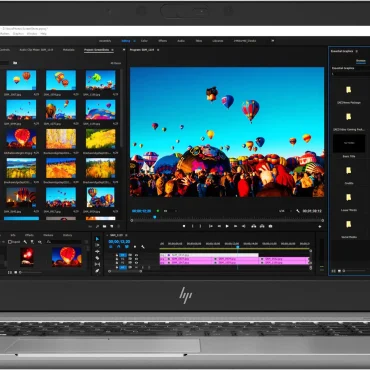Image resolution: width=370 pixels, height=370 pixels.
Task: Create new item in Project panel footer
Action: pyautogui.click(x=111, y=227)
